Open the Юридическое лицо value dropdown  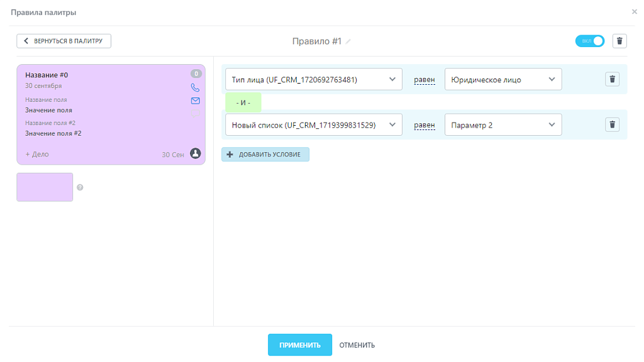click(x=502, y=79)
